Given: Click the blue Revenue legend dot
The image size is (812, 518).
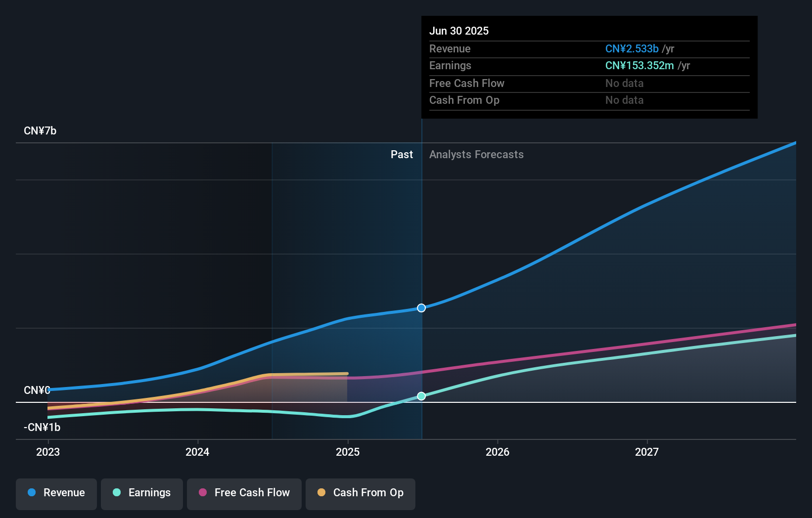Looking at the screenshot, I should [x=33, y=493].
